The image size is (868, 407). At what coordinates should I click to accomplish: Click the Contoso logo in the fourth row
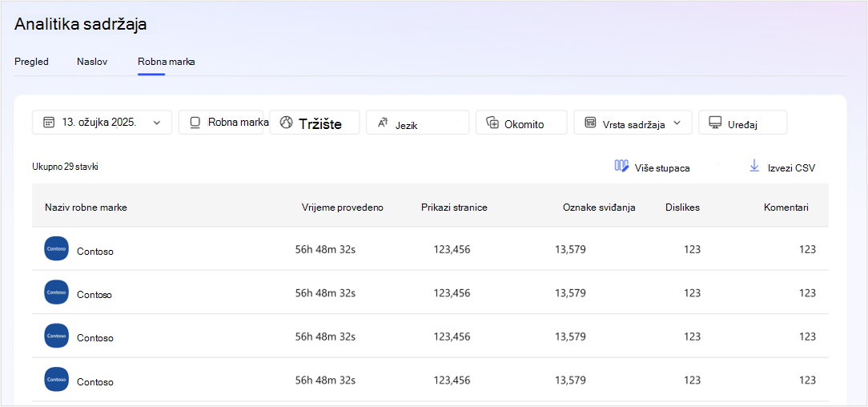pyautogui.click(x=57, y=379)
